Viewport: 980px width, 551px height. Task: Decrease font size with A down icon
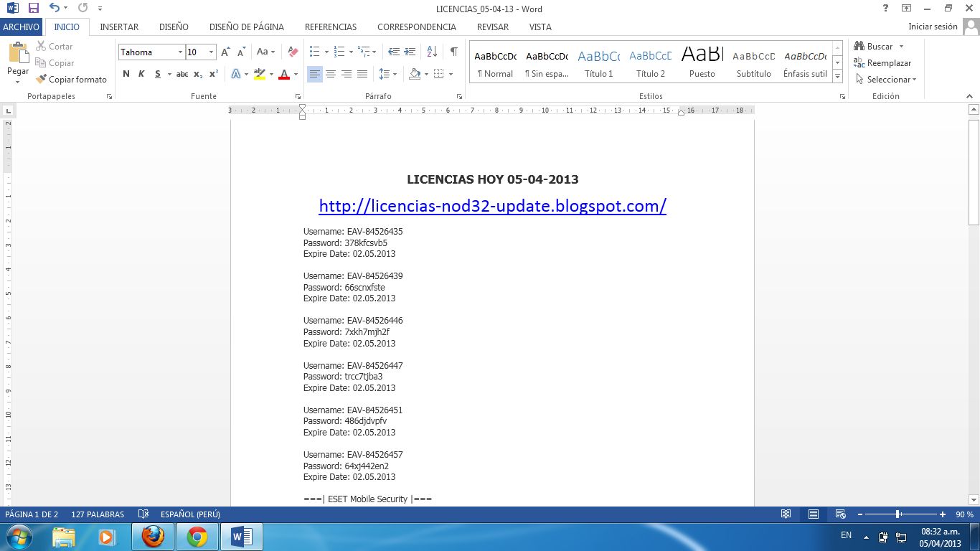[242, 52]
